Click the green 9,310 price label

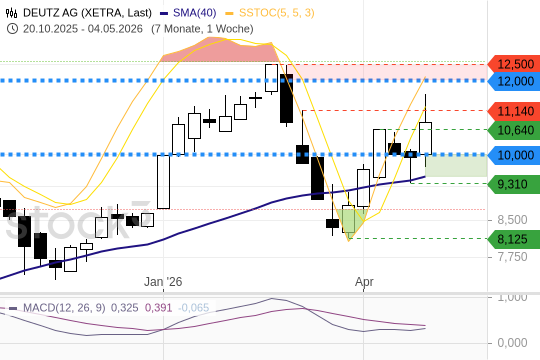point(514,184)
